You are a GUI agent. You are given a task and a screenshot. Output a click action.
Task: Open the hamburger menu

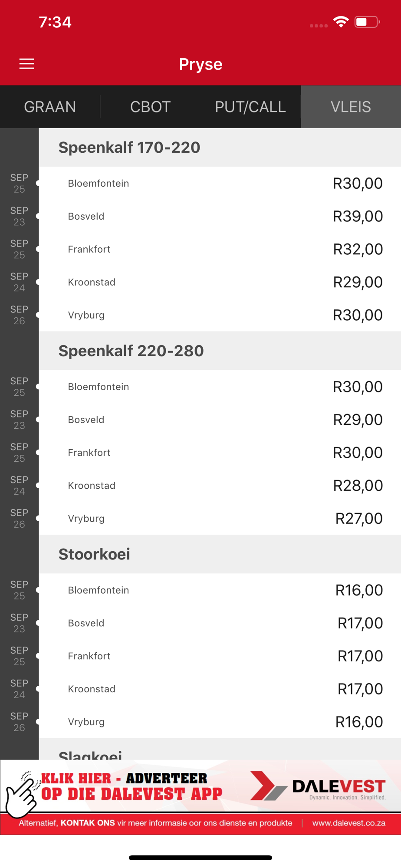pyautogui.click(x=26, y=64)
